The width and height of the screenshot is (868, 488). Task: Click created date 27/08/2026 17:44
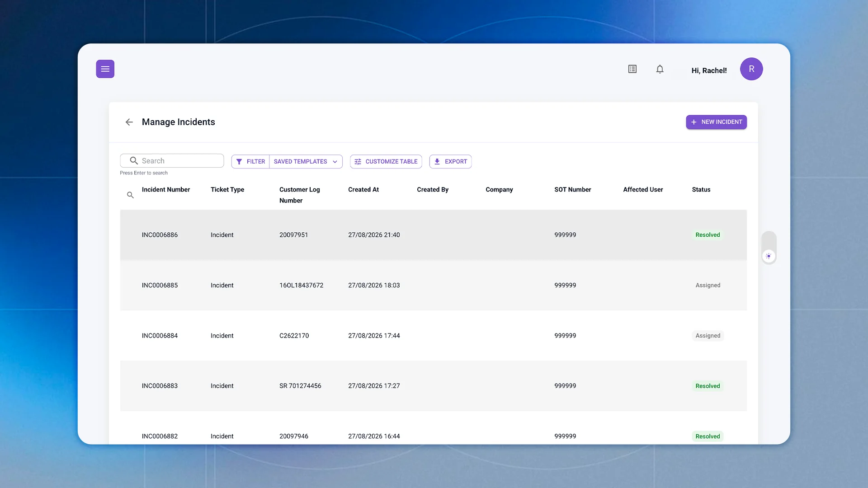tap(374, 336)
